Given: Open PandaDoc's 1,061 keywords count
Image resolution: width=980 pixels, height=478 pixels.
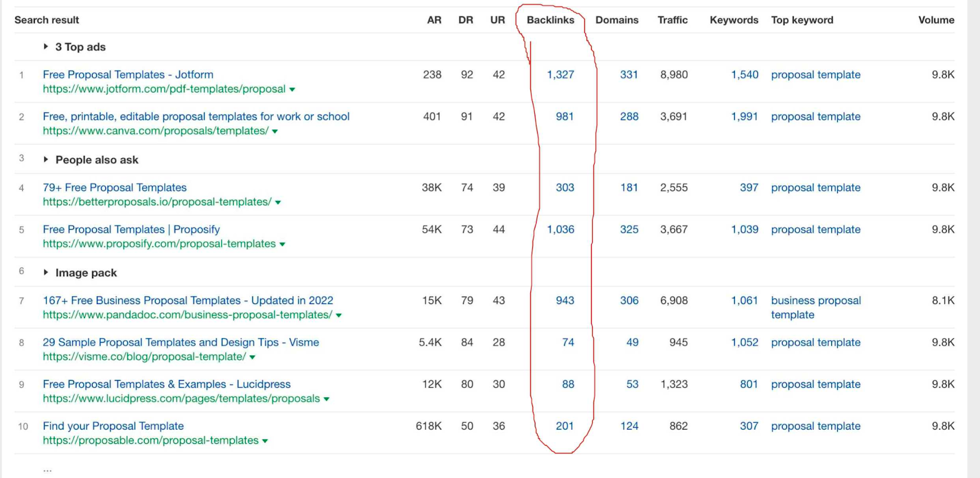Looking at the screenshot, I should click(x=745, y=300).
